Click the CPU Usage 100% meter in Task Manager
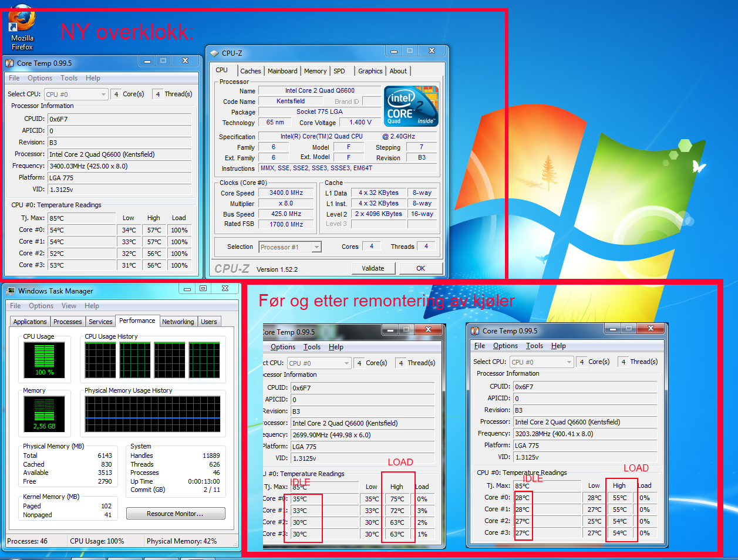Image resolution: width=738 pixels, height=560 pixels. (x=44, y=359)
